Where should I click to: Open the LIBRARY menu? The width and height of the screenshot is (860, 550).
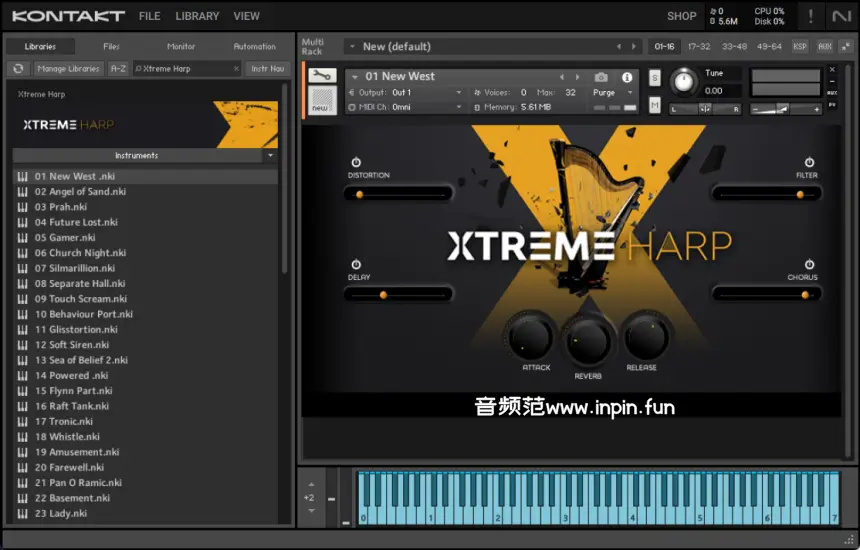click(197, 16)
